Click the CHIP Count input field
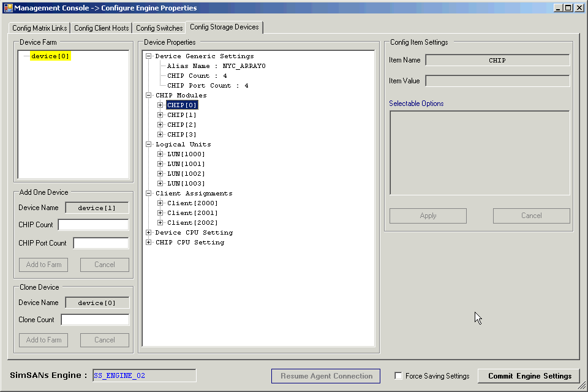Screen dimensions: 588x392 click(x=93, y=225)
